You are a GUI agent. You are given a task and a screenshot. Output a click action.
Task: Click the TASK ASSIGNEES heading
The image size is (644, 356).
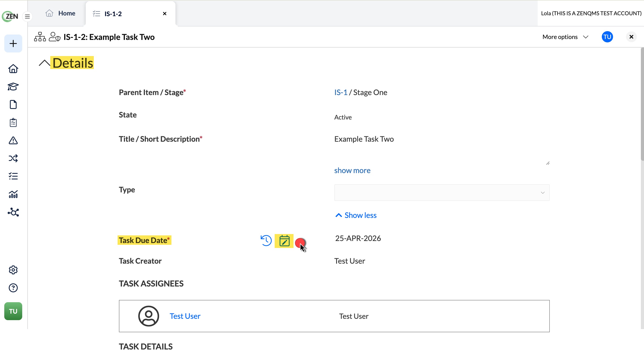click(151, 284)
